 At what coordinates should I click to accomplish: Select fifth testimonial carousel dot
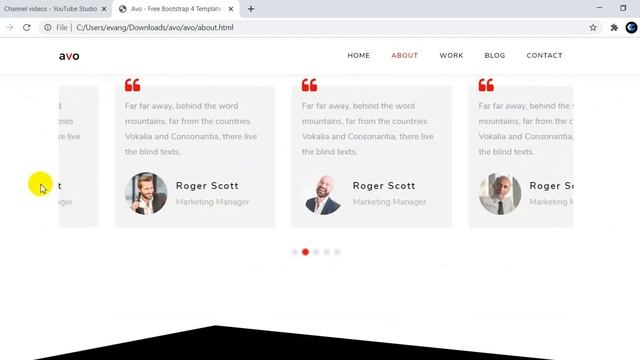[337, 252]
